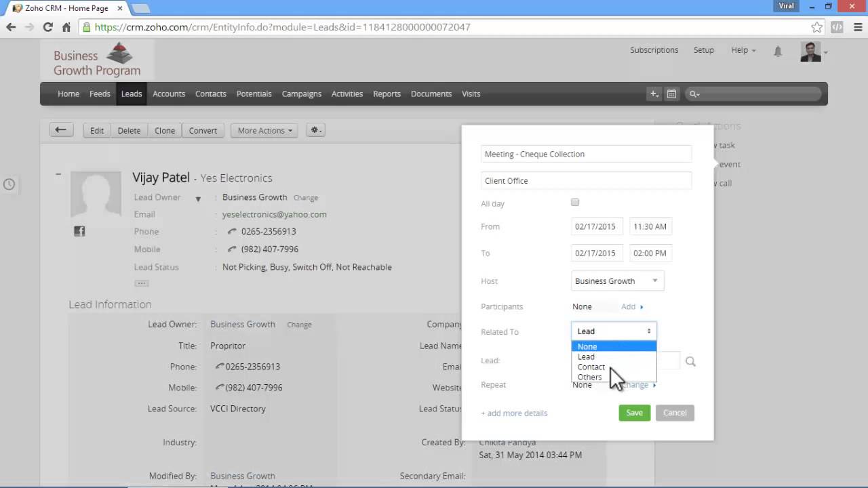
Task: Click the Edit button
Action: tap(97, 130)
